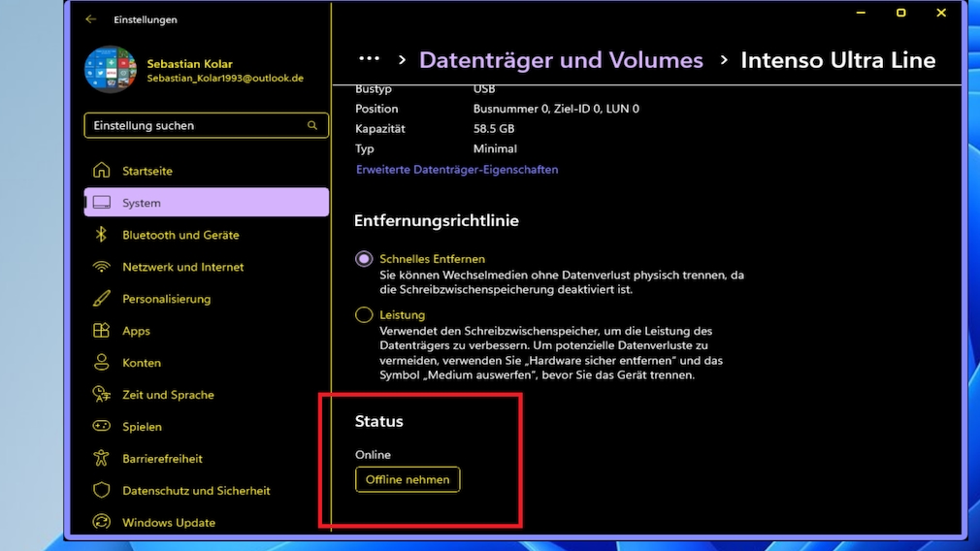This screenshot has height=551, width=980.
Task: Click the Entfernungsrichtlinie heading
Action: (x=437, y=220)
